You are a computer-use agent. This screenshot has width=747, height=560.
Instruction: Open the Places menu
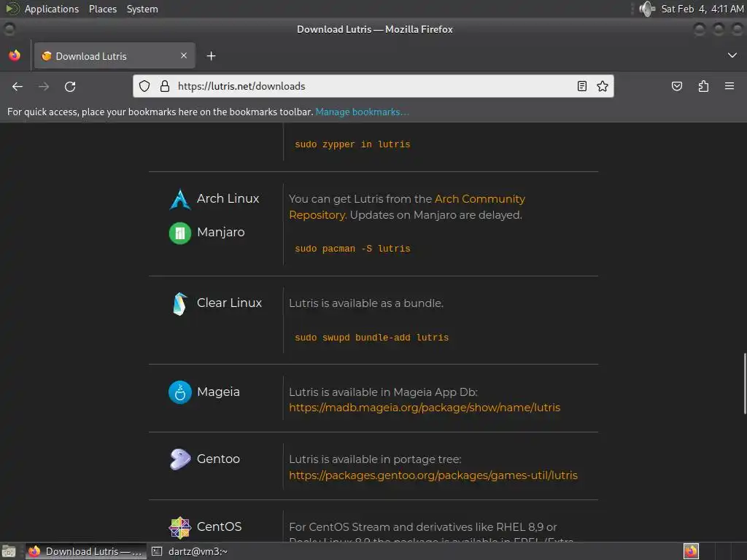pyautogui.click(x=103, y=9)
